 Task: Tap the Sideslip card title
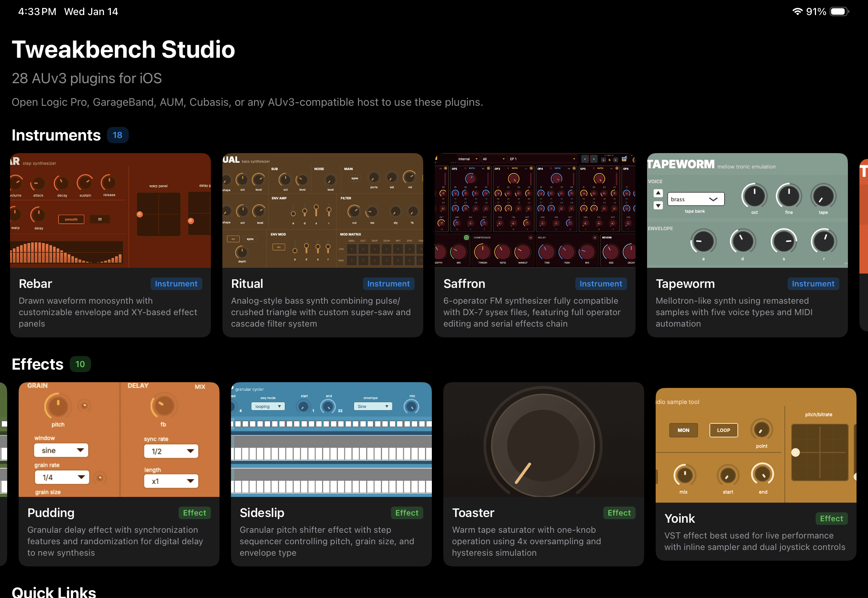pos(262,513)
